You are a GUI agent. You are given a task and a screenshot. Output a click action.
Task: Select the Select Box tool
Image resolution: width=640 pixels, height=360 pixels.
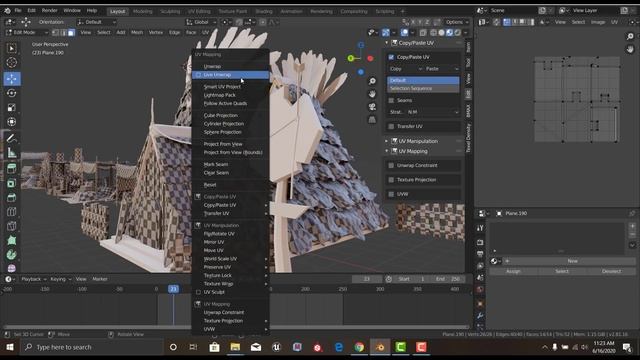11,48
